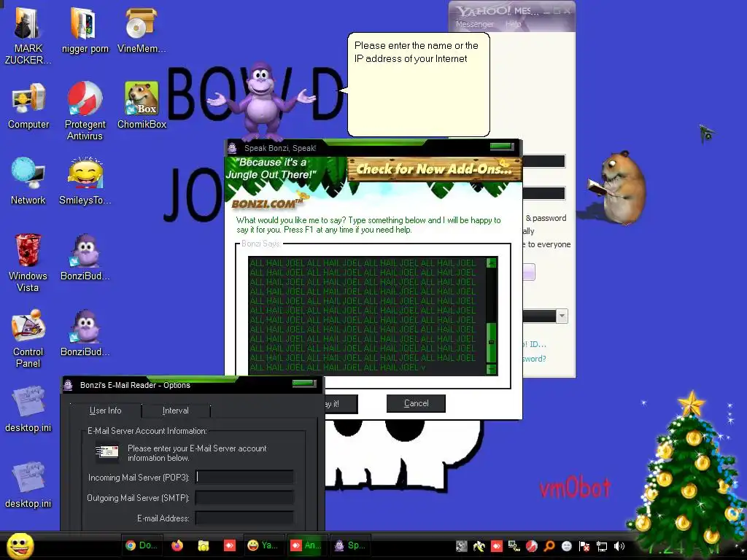Screen dimensions: 747x560
Task: Click the mail envelope icon in E-Mail Reader options
Action: 107,451
